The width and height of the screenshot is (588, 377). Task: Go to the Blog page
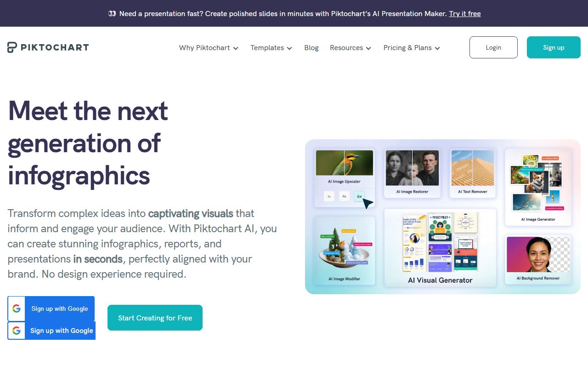pos(311,48)
